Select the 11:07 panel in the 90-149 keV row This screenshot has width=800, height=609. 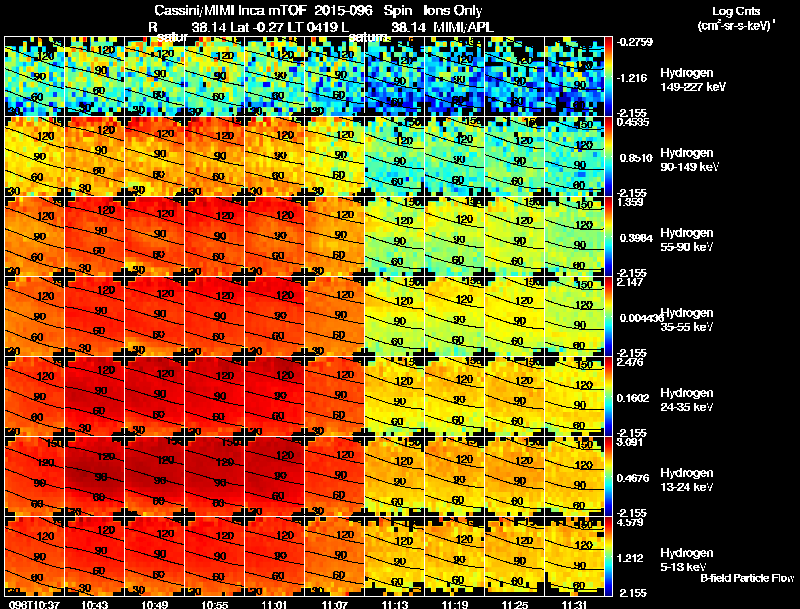335,157
